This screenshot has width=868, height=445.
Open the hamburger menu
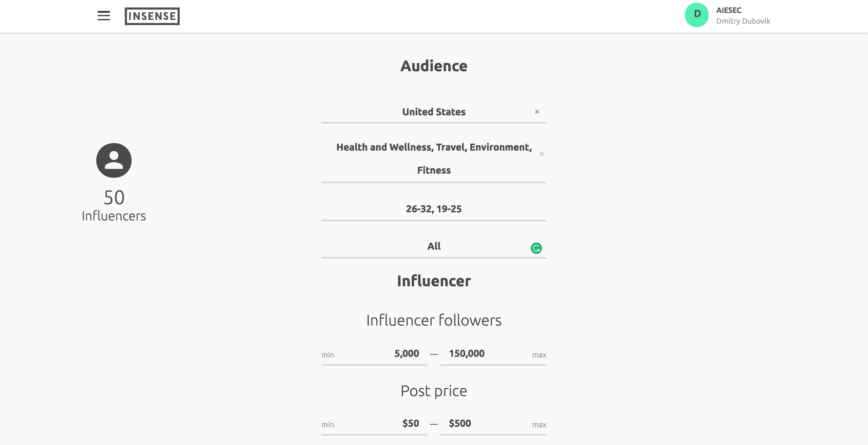coord(103,16)
